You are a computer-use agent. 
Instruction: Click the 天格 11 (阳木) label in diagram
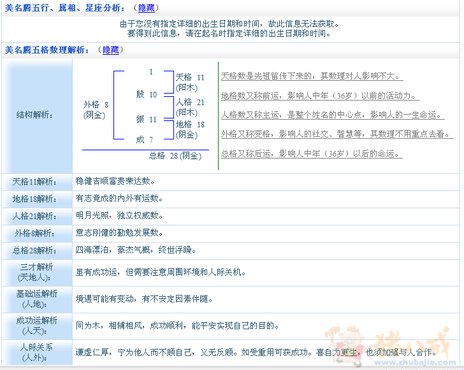click(x=190, y=83)
